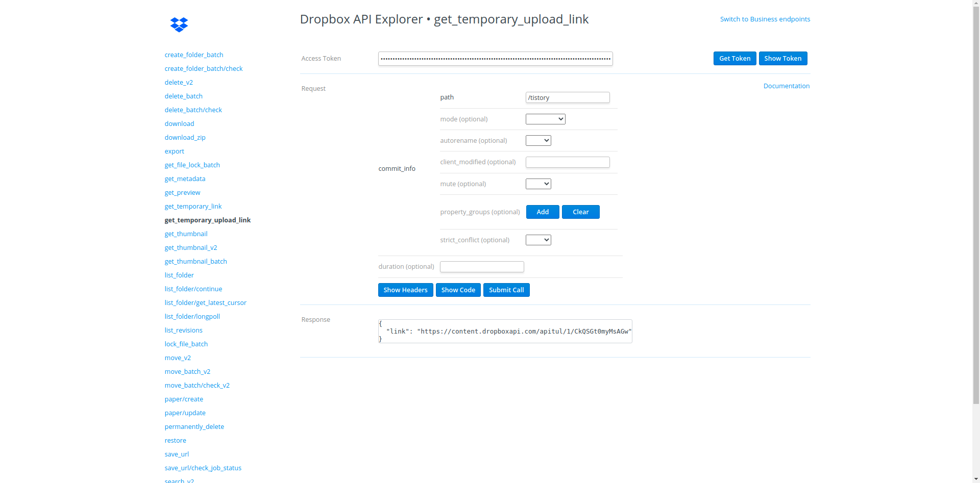Open the download_zip endpoint
Screen dimensions: 980x483
pyautogui.click(x=185, y=137)
